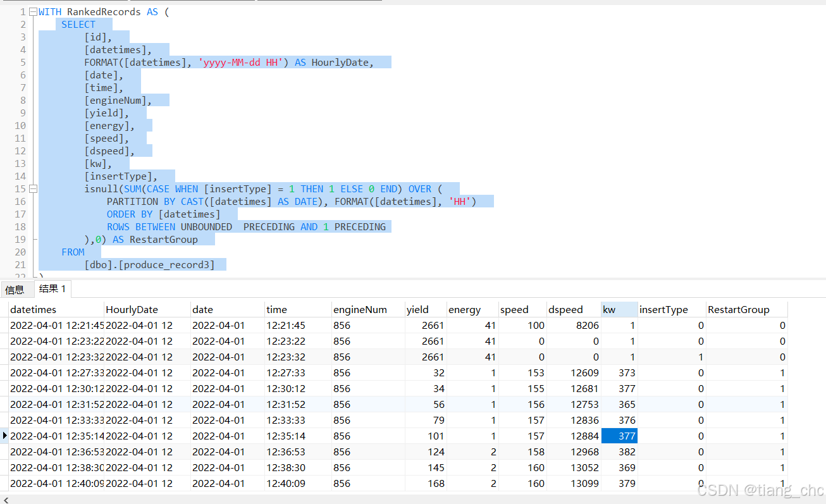826x504 pixels.
Task: Select the kw cell 382
Action: click(x=619, y=452)
